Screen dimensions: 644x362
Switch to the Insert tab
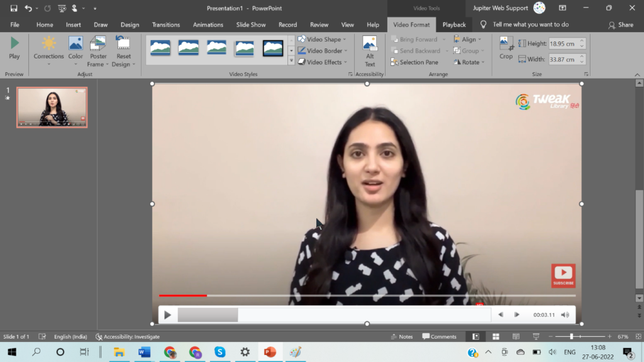(x=74, y=25)
